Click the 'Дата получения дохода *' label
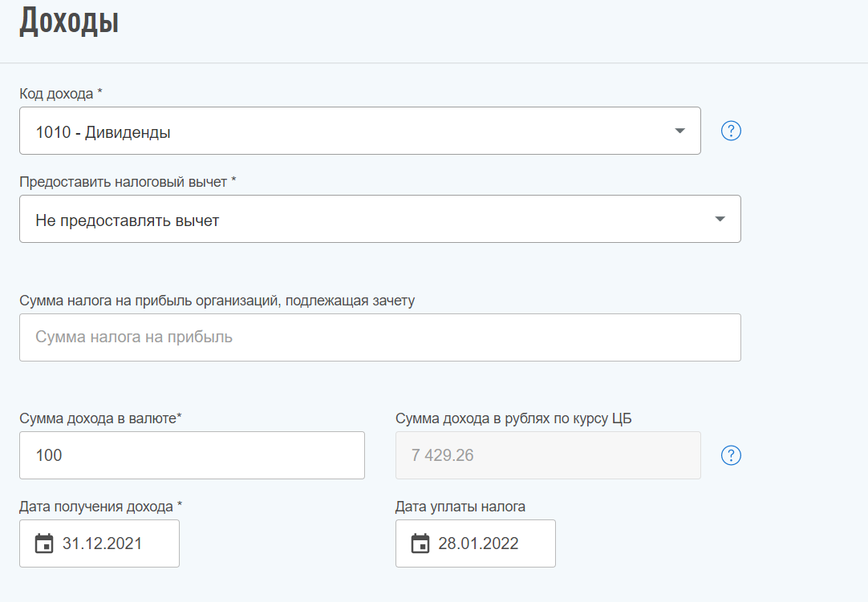This screenshot has width=868, height=602. pyautogui.click(x=100, y=507)
